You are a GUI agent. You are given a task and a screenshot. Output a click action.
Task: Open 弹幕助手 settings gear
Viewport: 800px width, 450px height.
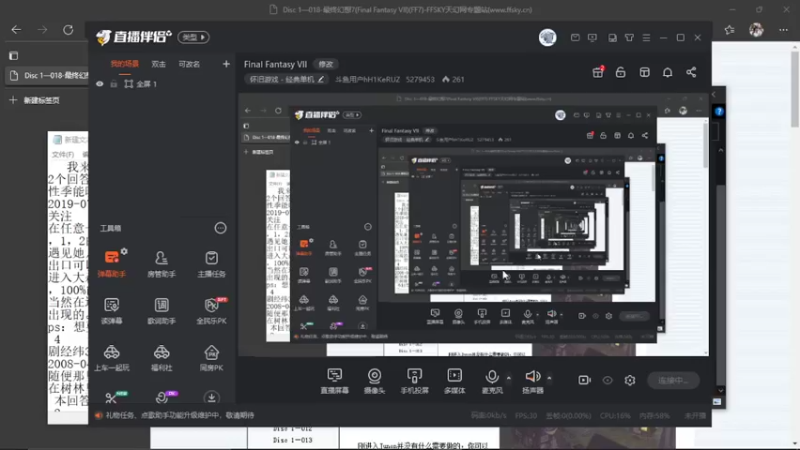124,251
